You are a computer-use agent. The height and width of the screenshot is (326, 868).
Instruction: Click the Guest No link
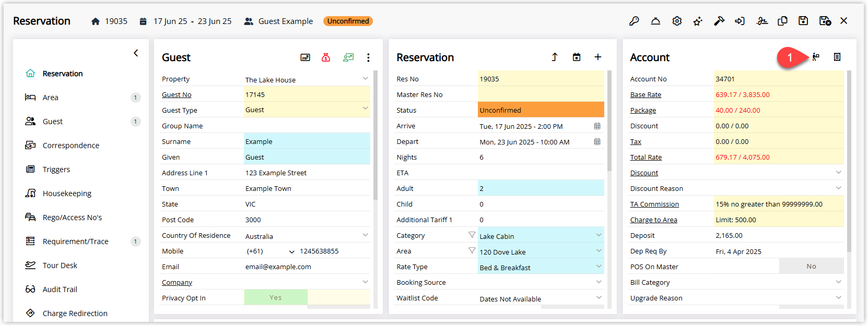[x=177, y=94]
